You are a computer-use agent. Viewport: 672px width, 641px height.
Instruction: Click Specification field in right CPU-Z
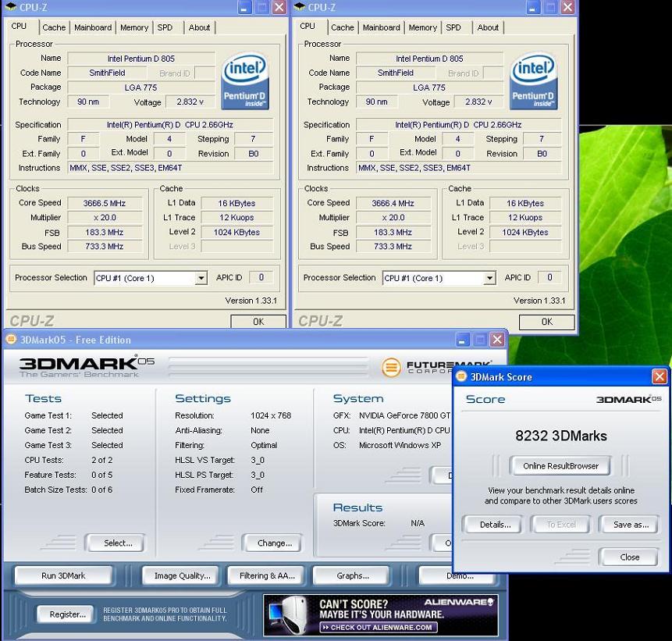pyautogui.click(x=458, y=125)
